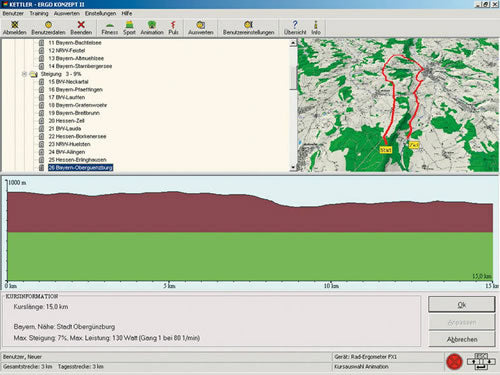Image resolution: width=500 pixels, height=375 pixels.
Task: Select course 22 Hessen-Borkenersee
Action: click(x=77, y=136)
